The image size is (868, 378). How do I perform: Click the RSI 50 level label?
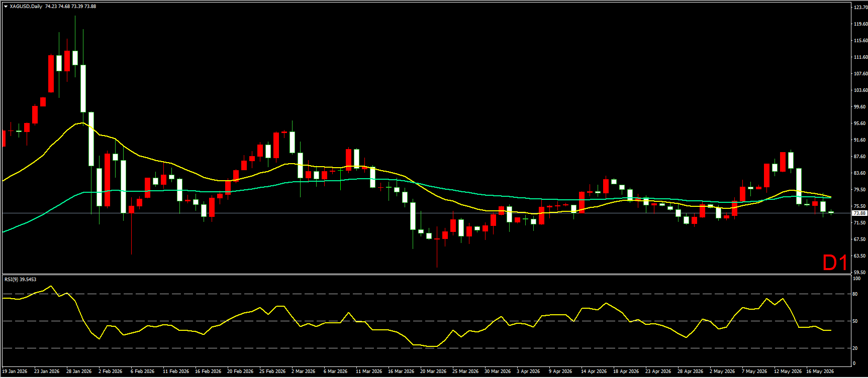(856, 321)
